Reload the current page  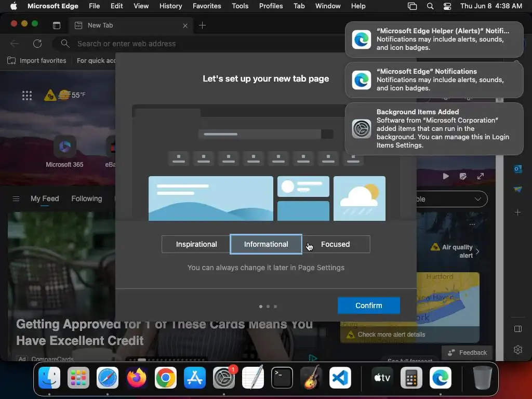37,44
